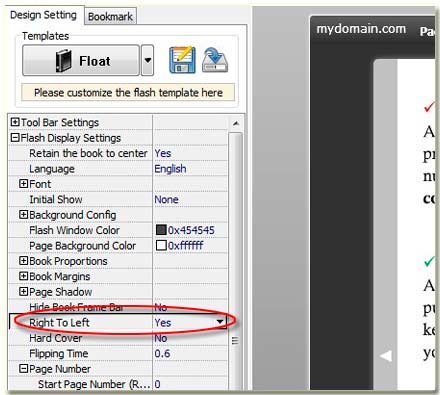
Task: Select the Language property label
Action: pyautogui.click(x=52, y=169)
